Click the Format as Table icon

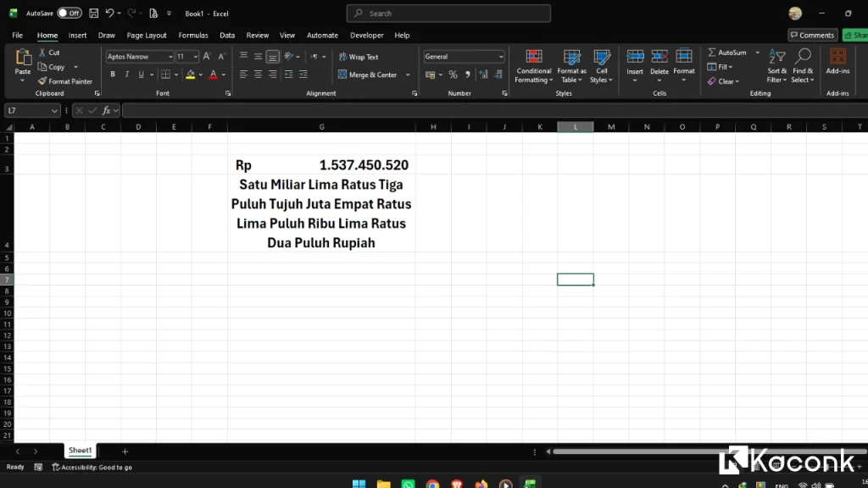pyautogui.click(x=572, y=66)
